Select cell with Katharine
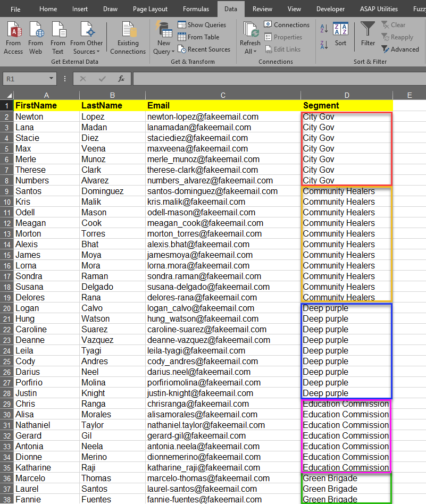Image resolution: width=426 pixels, height=504 pixels. (x=46, y=467)
